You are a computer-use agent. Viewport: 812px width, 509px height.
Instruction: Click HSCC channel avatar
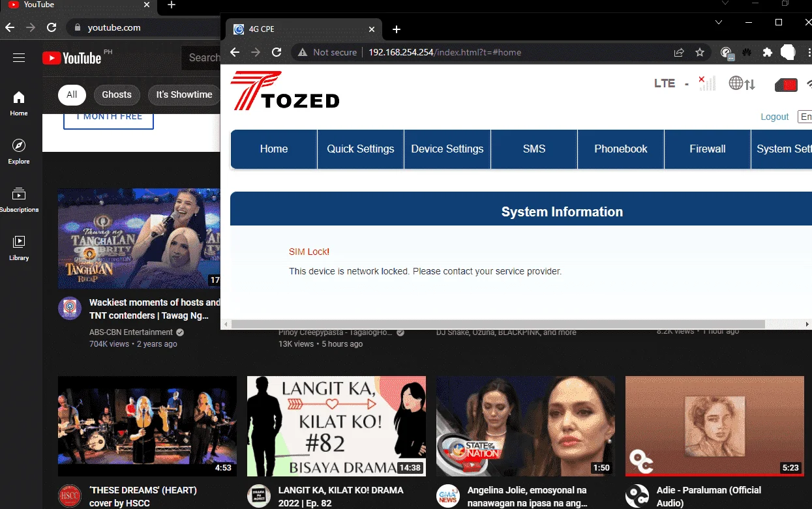(70, 496)
